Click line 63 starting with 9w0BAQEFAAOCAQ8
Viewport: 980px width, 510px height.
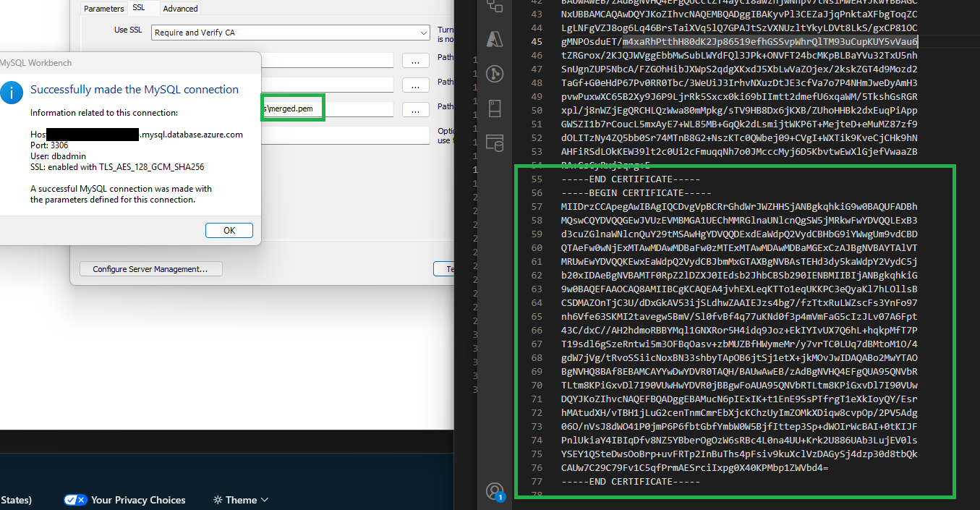point(739,289)
